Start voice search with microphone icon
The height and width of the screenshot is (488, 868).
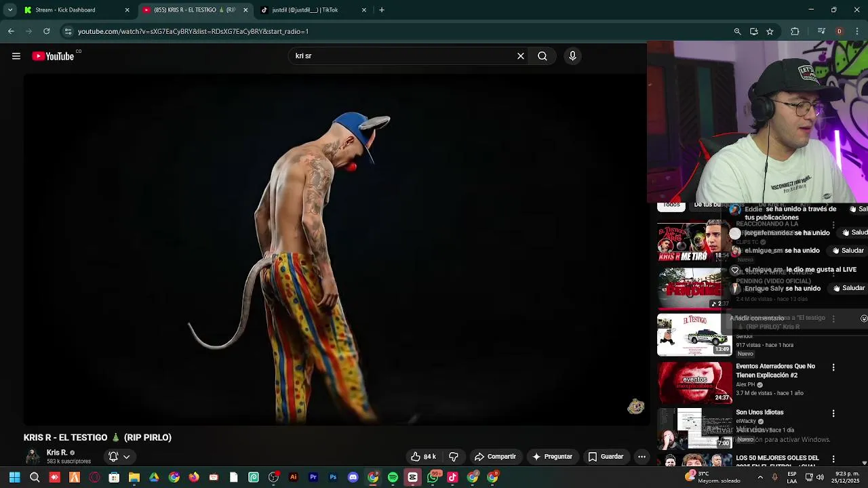(x=572, y=56)
